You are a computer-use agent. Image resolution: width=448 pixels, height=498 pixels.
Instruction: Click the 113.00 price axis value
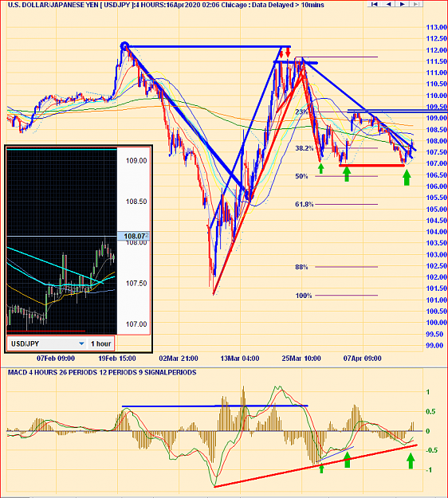437,27
